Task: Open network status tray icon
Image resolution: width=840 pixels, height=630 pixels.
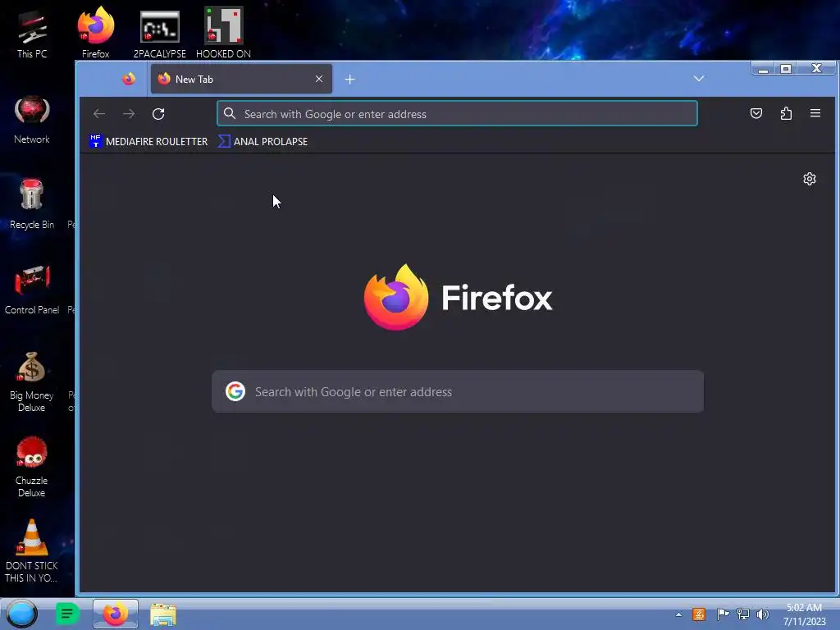Action: [x=742, y=614]
